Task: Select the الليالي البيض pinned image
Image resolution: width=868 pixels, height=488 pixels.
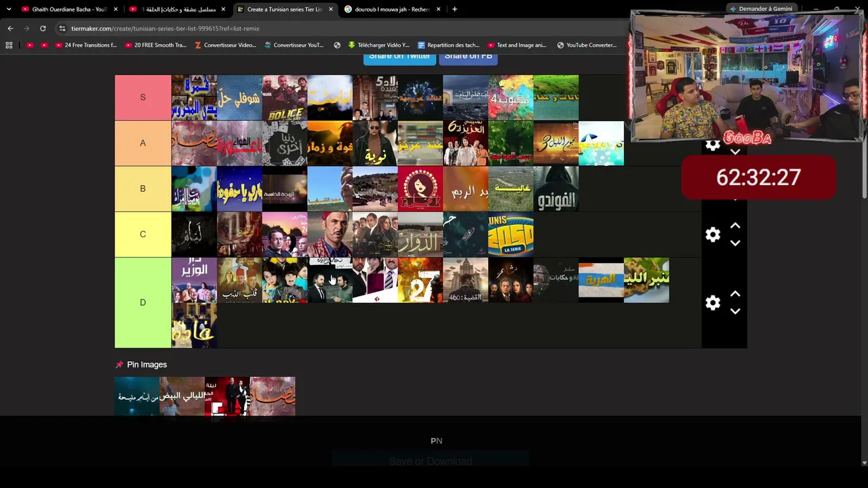Action: (x=182, y=396)
